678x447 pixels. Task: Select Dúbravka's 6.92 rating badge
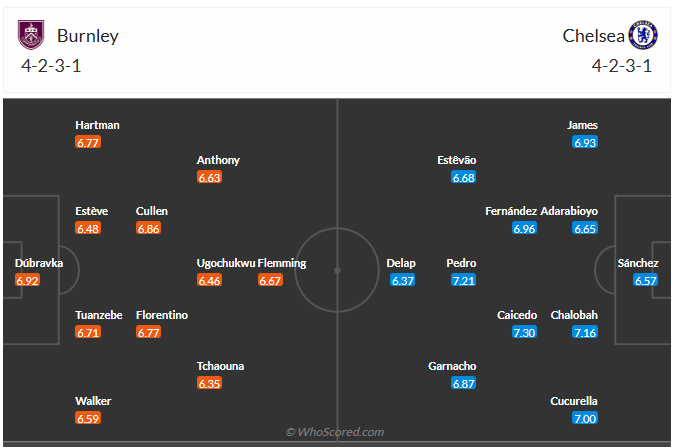27,281
